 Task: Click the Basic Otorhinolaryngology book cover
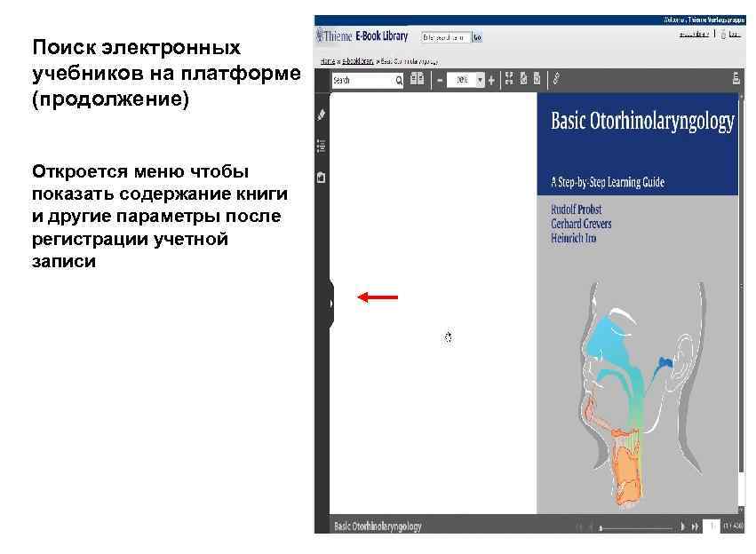coord(637,303)
